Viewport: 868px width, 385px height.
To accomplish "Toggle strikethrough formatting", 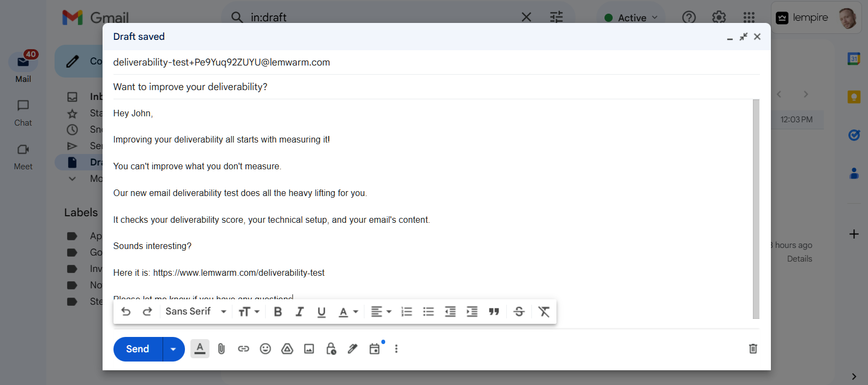I will (519, 311).
